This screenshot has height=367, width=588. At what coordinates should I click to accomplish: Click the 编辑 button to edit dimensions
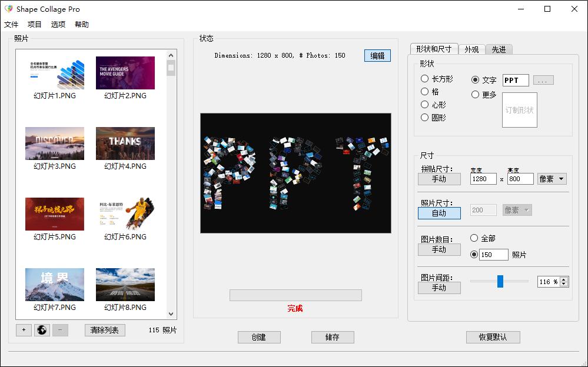377,56
